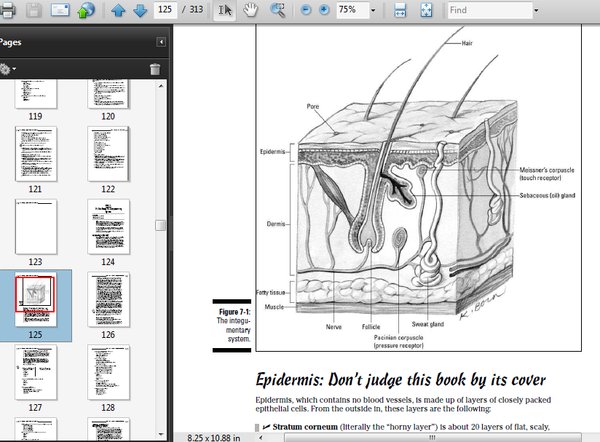Click the 'Sweat gland' label

point(428,324)
